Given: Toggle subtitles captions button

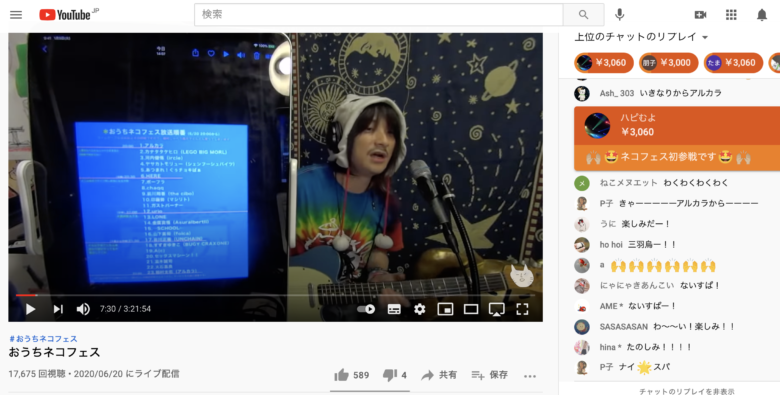Looking at the screenshot, I should [x=394, y=309].
